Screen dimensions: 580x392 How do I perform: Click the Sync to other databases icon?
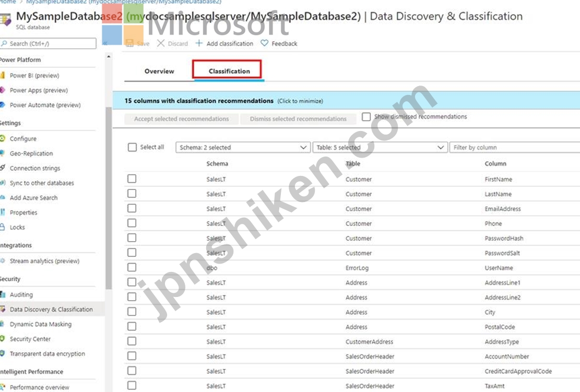[2, 183]
